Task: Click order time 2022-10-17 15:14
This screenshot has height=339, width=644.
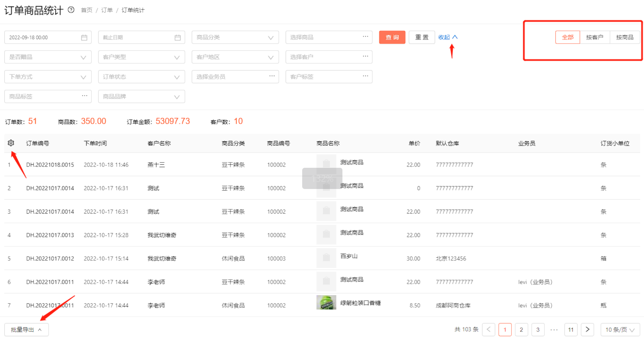Action: click(106, 258)
